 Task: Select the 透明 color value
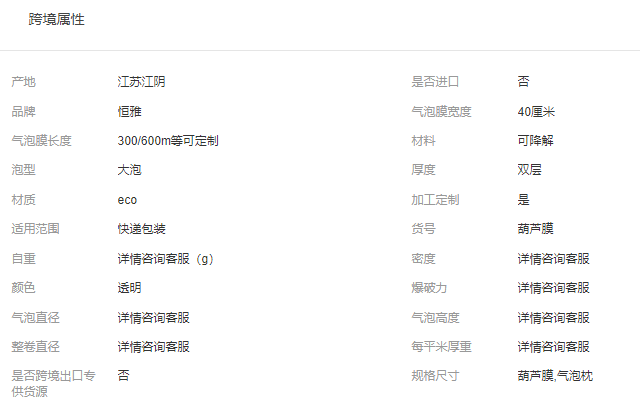click(130, 288)
